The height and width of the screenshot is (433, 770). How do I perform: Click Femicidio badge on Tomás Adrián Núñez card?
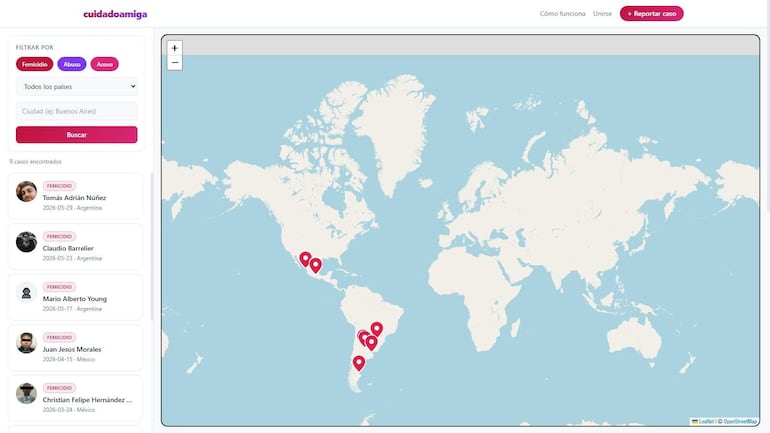[x=59, y=186]
